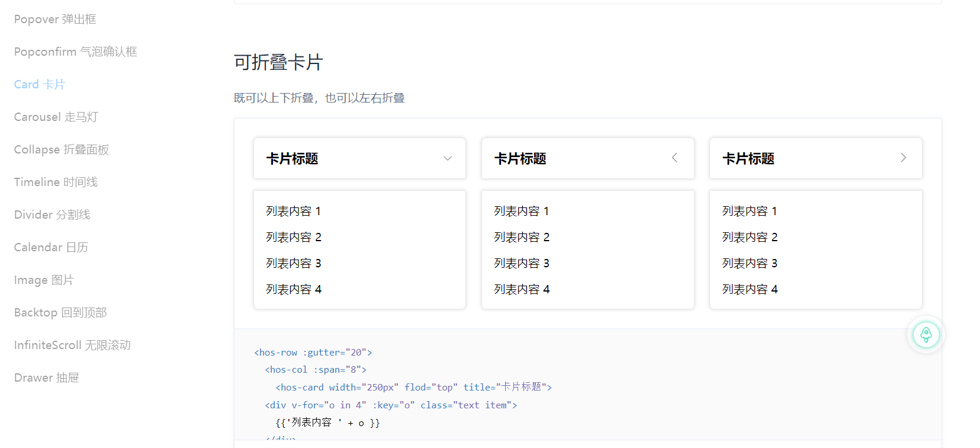
Task: Click 列表内容 1 in first card
Action: click(294, 212)
